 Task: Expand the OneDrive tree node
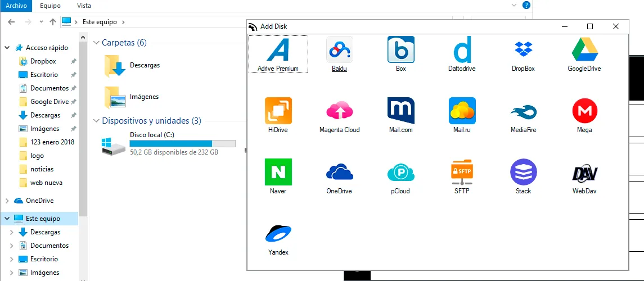pos(7,201)
